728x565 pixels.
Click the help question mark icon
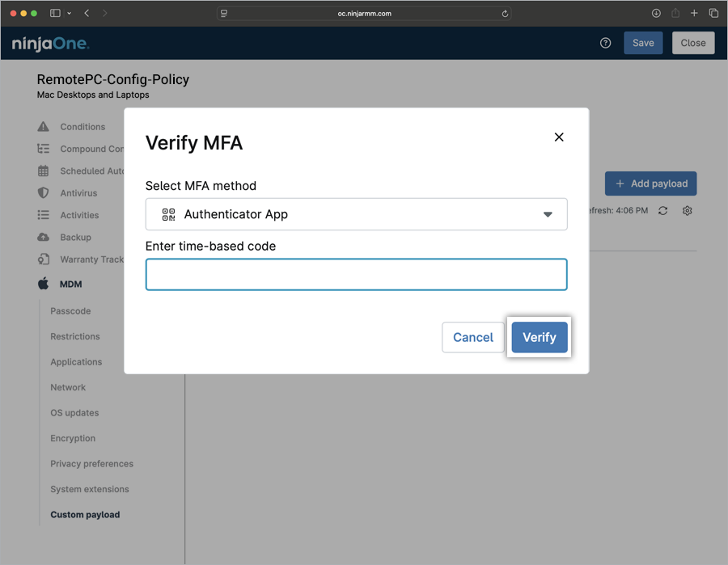tap(606, 43)
